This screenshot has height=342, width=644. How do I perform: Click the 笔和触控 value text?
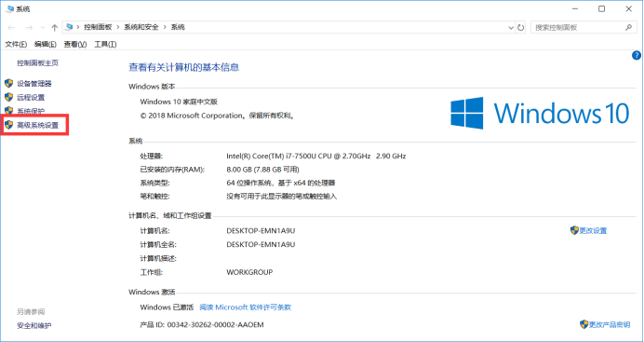(x=282, y=197)
